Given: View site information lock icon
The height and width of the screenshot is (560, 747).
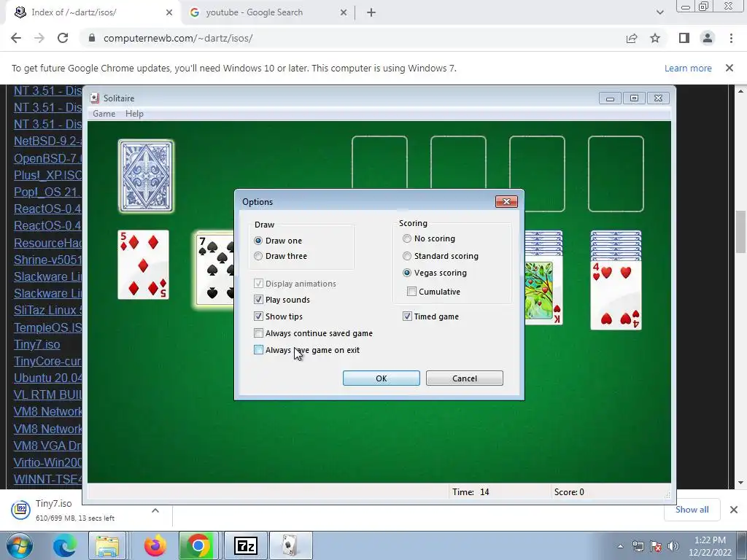Looking at the screenshot, I should pos(92,38).
